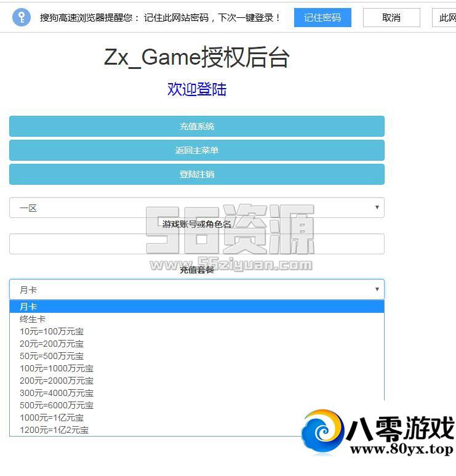Choose the 300元=4000万元宝 package
The width and height of the screenshot is (456, 476).
(57, 393)
